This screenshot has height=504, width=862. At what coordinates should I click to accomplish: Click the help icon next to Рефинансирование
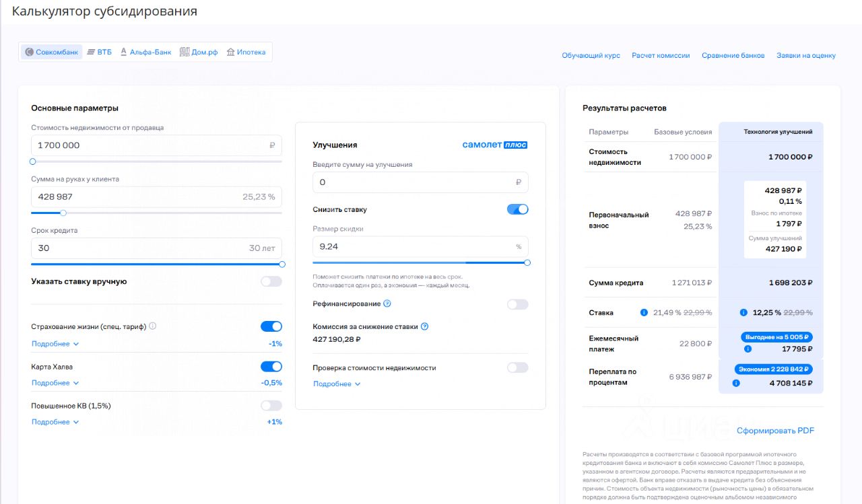[387, 304]
